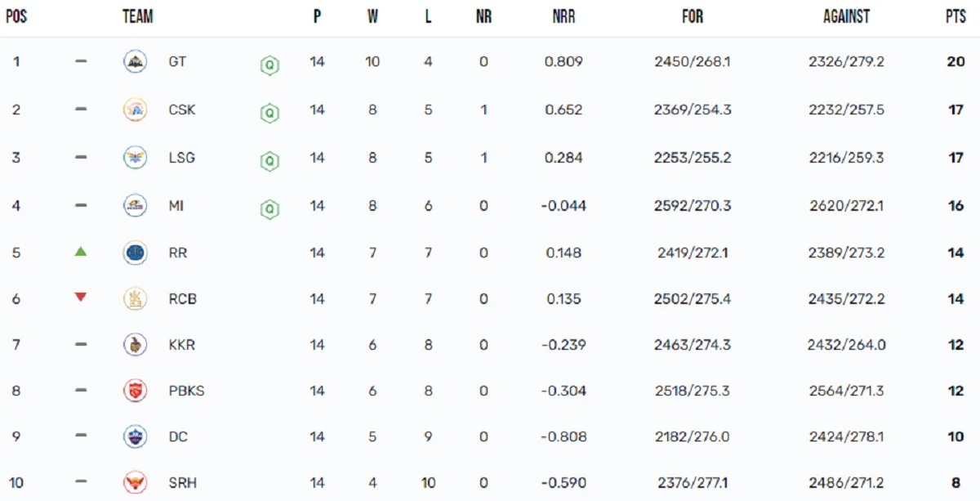
Task: Click the RCB team crest
Action: tap(135, 299)
